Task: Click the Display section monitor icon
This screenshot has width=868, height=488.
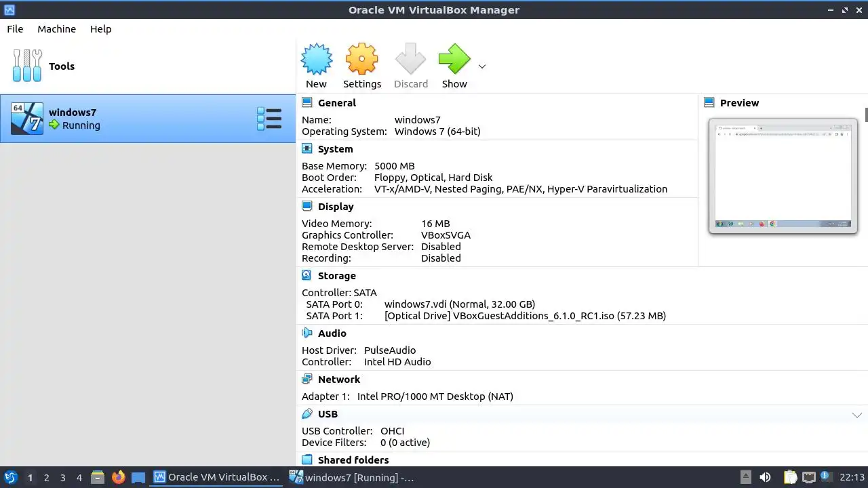Action: (x=307, y=206)
